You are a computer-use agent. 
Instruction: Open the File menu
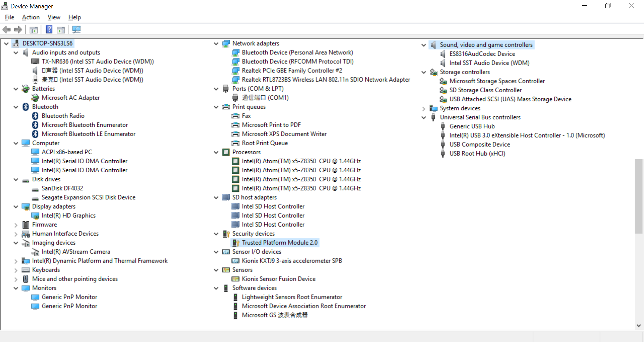pos(9,17)
